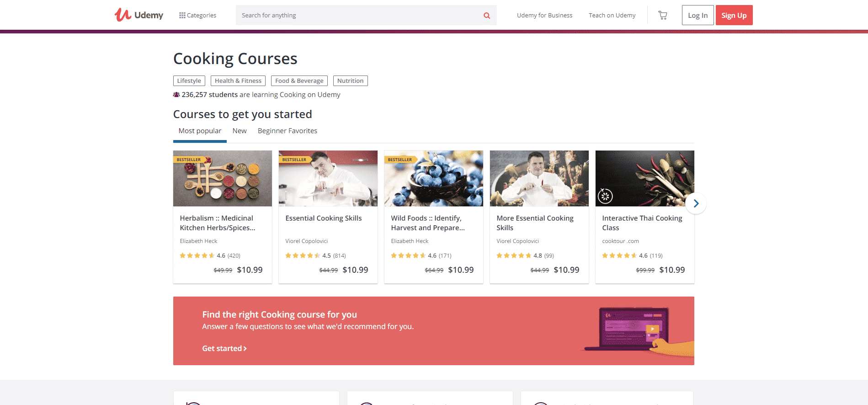Click star rating 4.6 (119)

(633, 256)
